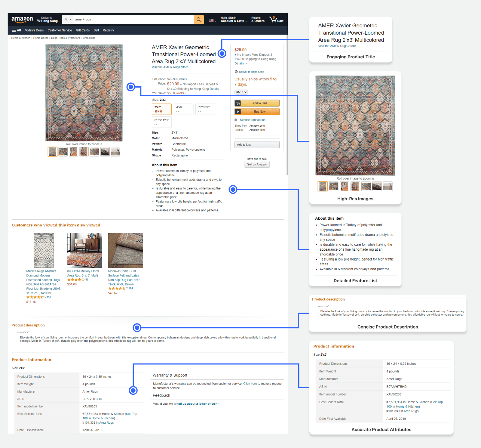Screen dimensions: 481x448
Task: Click the Hello, Sign in text
Action: 228,18
